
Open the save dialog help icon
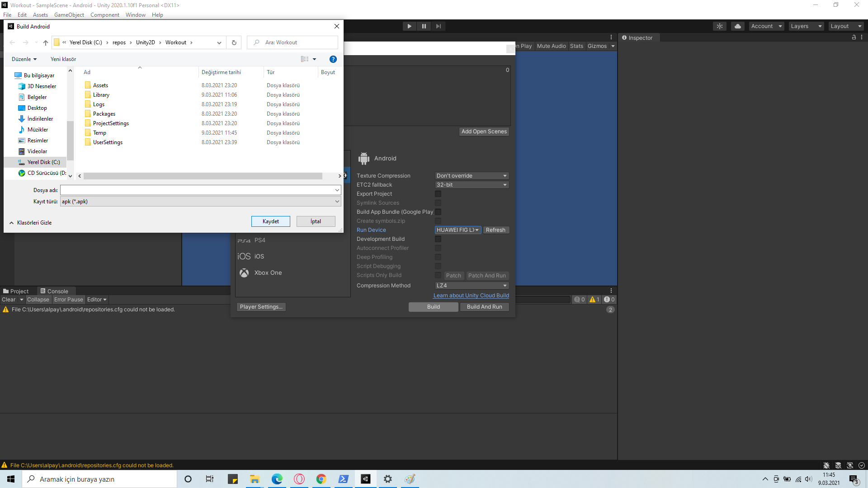coord(333,59)
